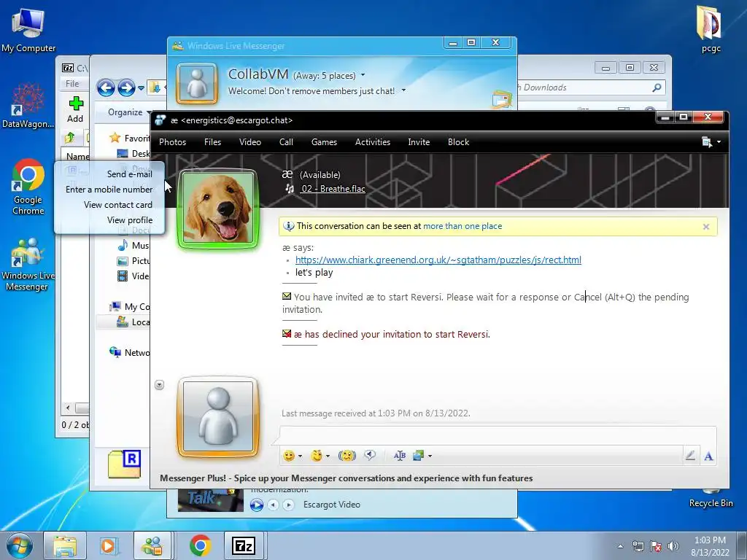Open the Photos menu in chat window

[172, 142]
